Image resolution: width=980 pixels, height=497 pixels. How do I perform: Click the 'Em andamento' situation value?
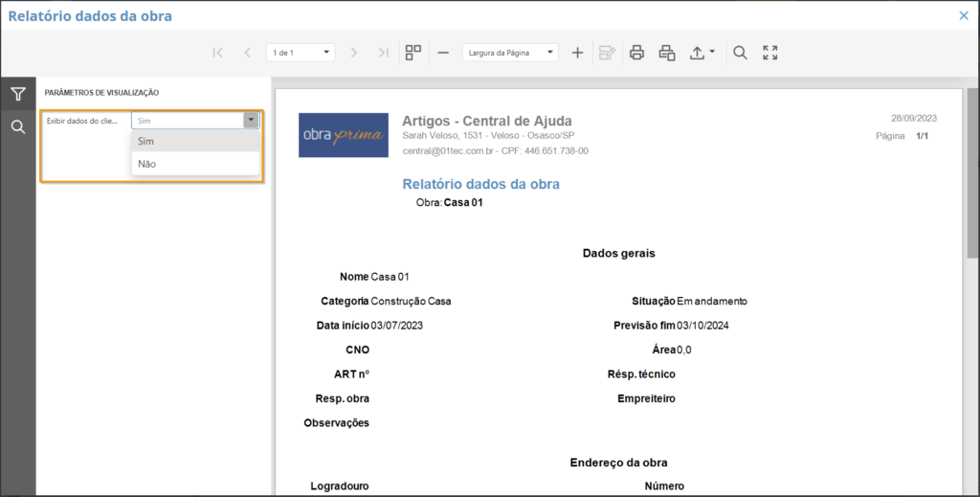point(712,302)
